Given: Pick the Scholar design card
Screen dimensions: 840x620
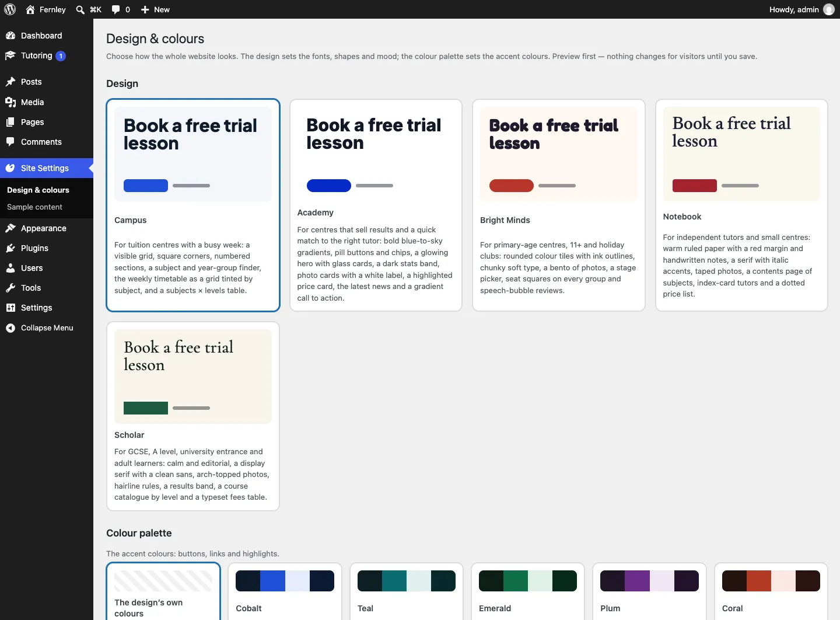Looking at the screenshot, I should tap(193, 416).
